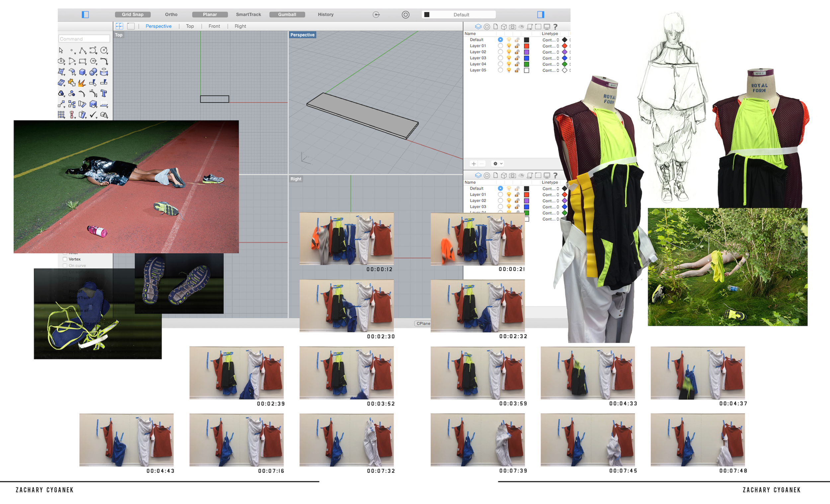Click the Rectangle drawing tool
Viewport: 830px width, 504px height.
point(83,61)
